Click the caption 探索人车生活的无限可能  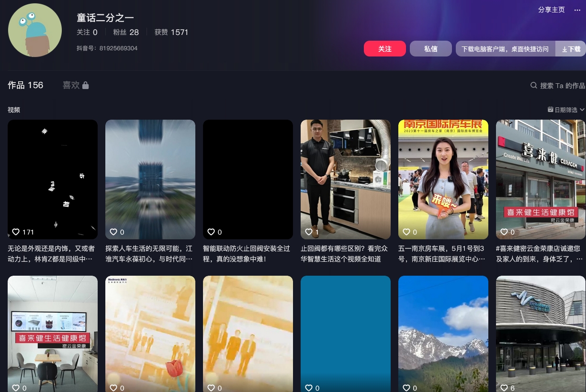149,254
